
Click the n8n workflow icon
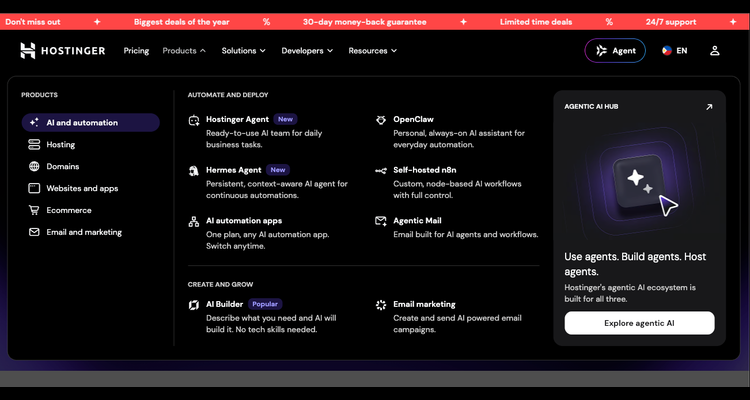[x=381, y=171]
